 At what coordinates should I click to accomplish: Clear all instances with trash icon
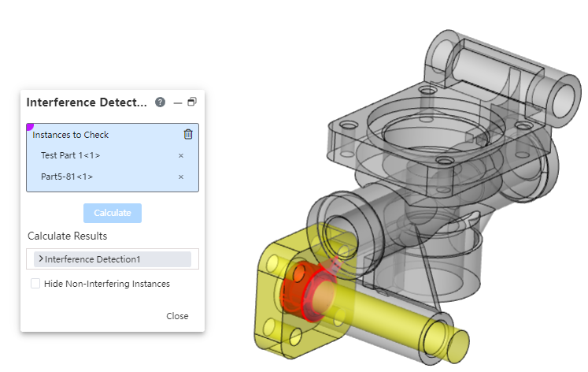click(187, 134)
